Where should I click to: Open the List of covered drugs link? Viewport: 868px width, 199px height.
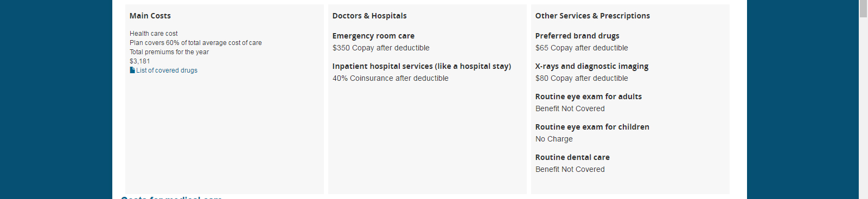167,70
